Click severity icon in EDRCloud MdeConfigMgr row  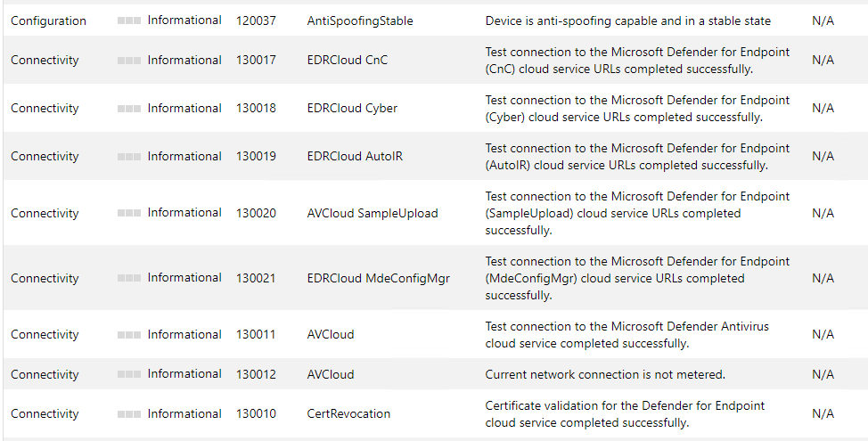[x=129, y=278]
